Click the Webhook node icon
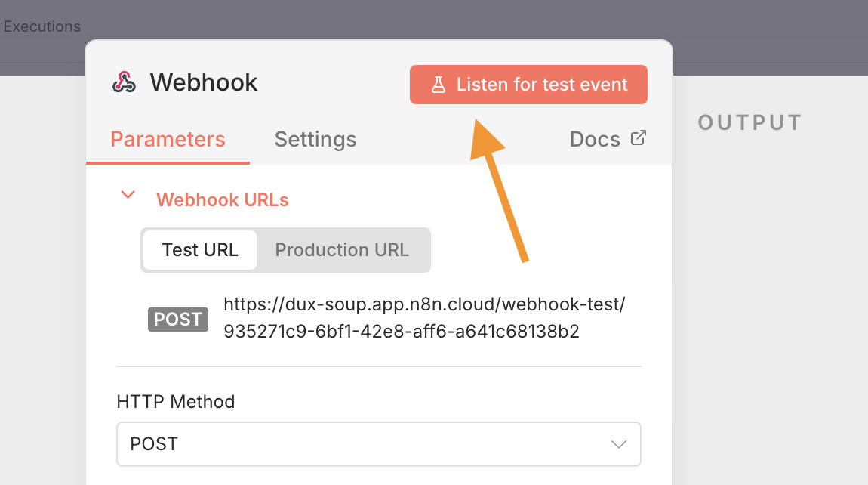The image size is (868, 485). [x=124, y=82]
